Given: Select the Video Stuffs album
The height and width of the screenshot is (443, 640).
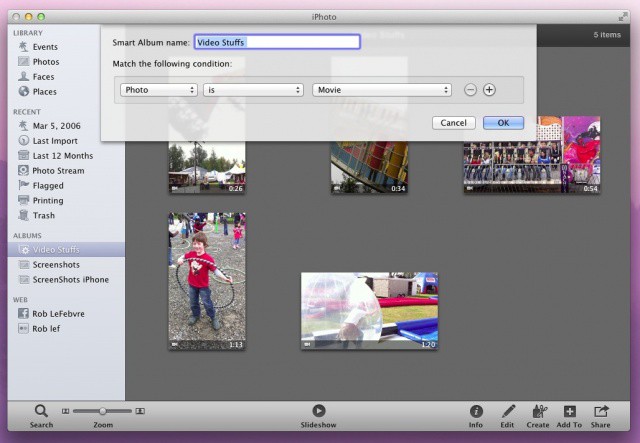Looking at the screenshot, I should pos(56,250).
